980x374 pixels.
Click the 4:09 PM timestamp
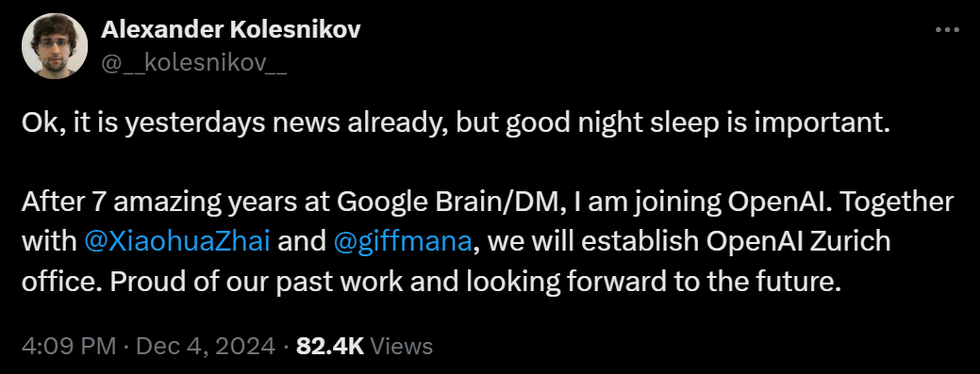click(69, 346)
